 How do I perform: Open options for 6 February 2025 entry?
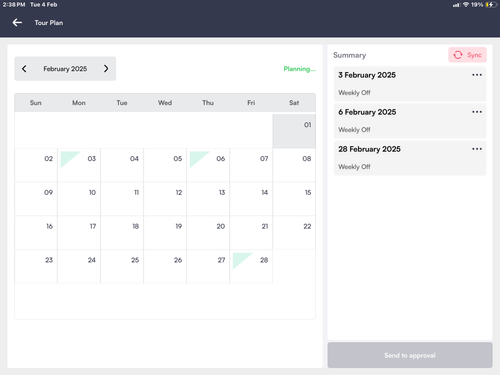pyautogui.click(x=477, y=112)
